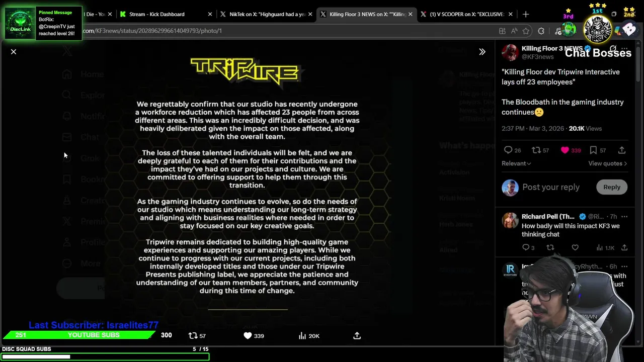Like Richard Pell's comment
The image size is (644, 362).
(x=575, y=247)
